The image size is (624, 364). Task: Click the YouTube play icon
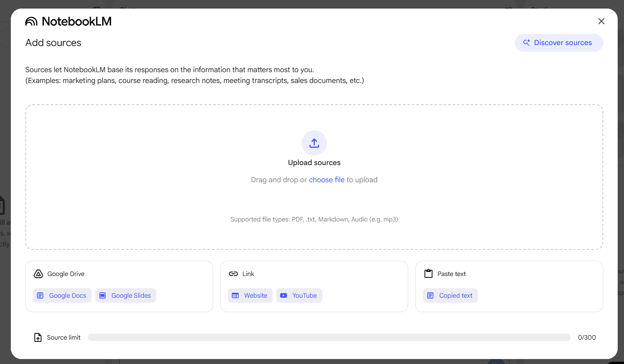284,295
